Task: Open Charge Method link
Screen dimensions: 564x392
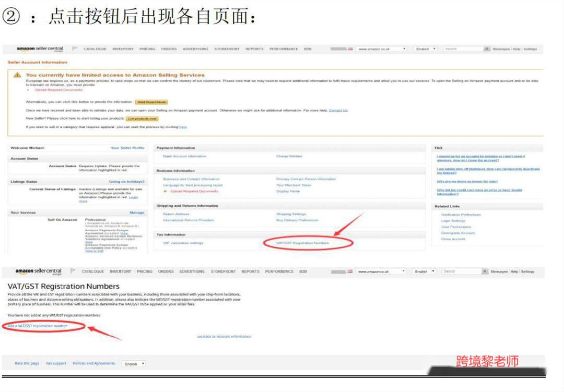Action: click(x=289, y=157)
